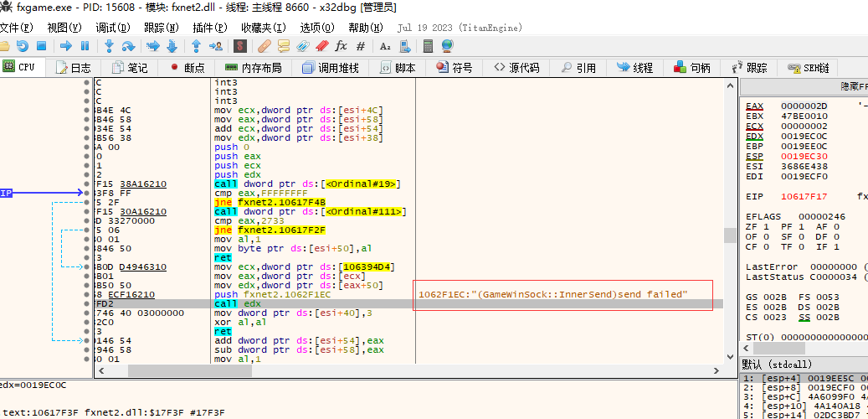Open the 笔记 notes tab

pos(130,68)
